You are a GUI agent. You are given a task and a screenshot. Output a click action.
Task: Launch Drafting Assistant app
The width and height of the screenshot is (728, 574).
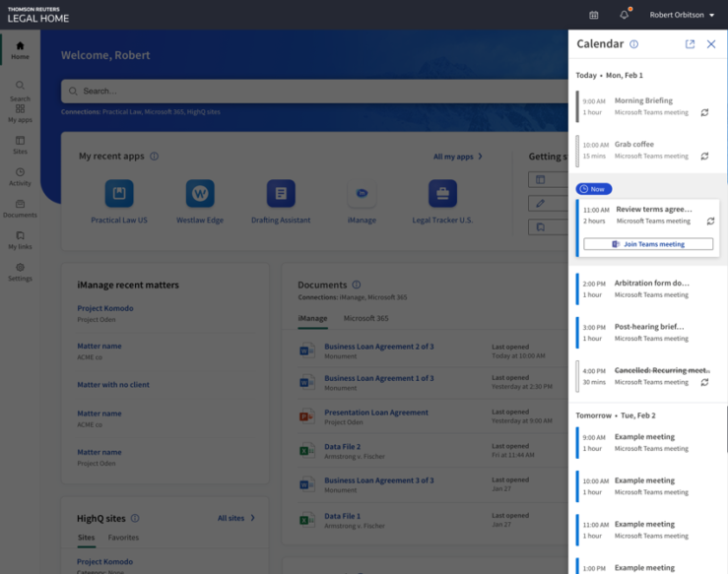(281, 202)
